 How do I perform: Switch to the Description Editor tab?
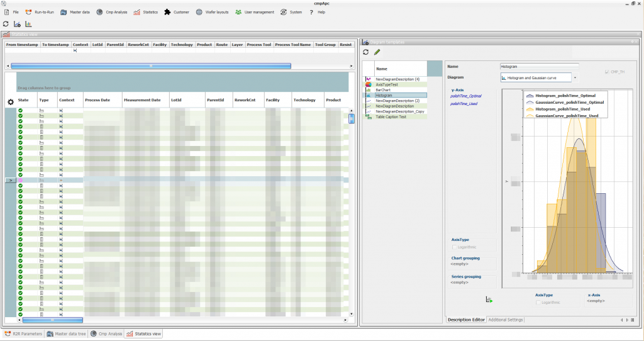(x=466, y=319)
